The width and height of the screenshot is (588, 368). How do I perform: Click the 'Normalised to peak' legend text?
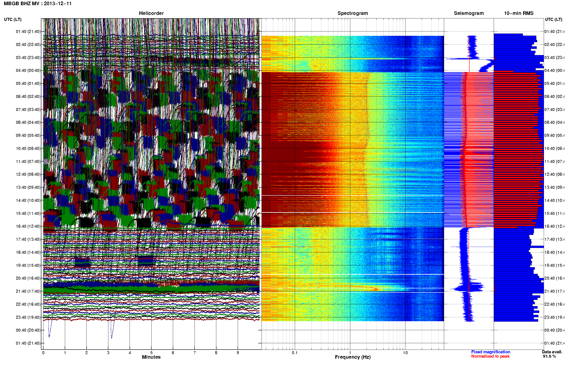click(490, 356)
